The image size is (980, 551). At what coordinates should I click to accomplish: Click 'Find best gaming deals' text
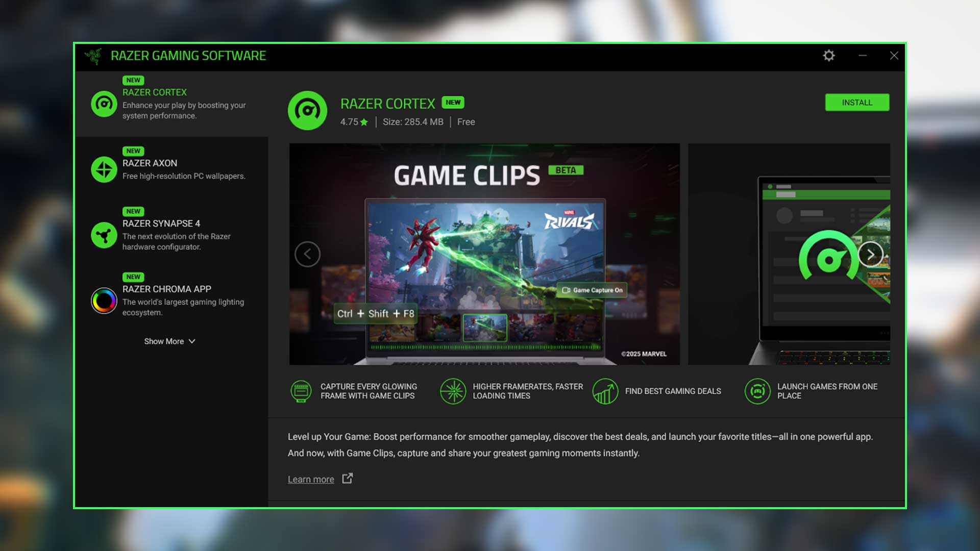pos(673,391)
